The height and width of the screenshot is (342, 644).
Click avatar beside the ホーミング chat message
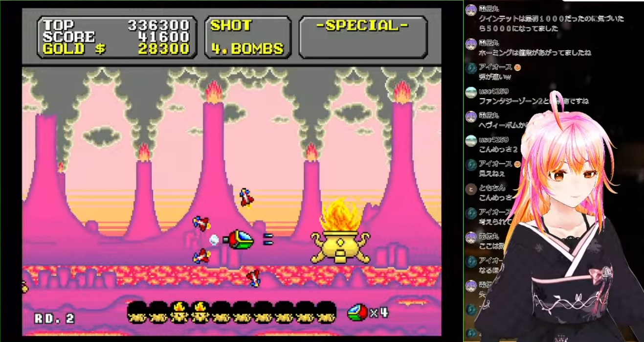pyautogui.click(x=471, y=45)
